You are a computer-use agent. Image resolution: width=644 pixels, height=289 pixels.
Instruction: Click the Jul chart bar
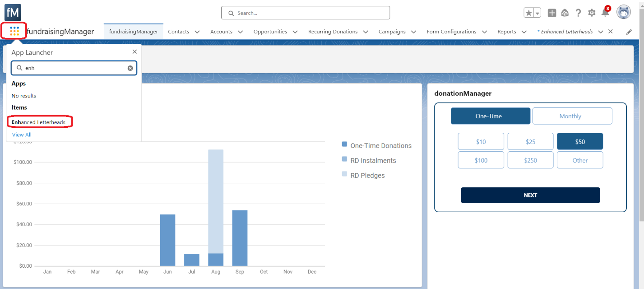click(192, 260)
